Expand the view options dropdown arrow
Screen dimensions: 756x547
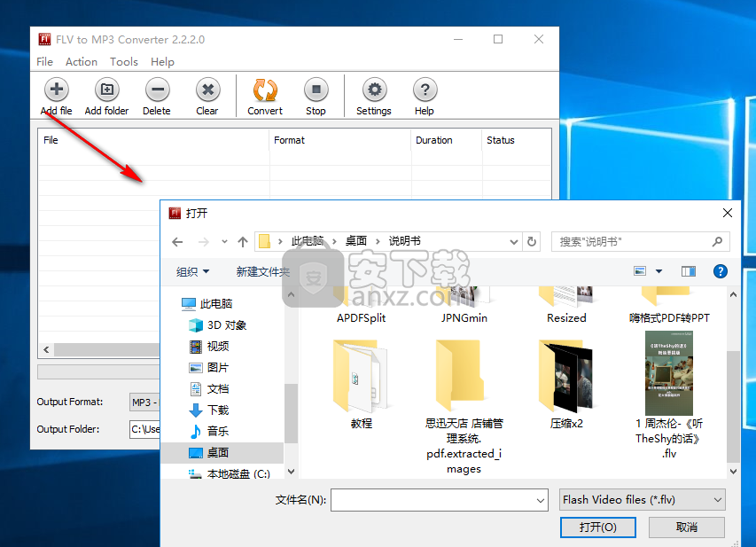click(x=659, y=271)
